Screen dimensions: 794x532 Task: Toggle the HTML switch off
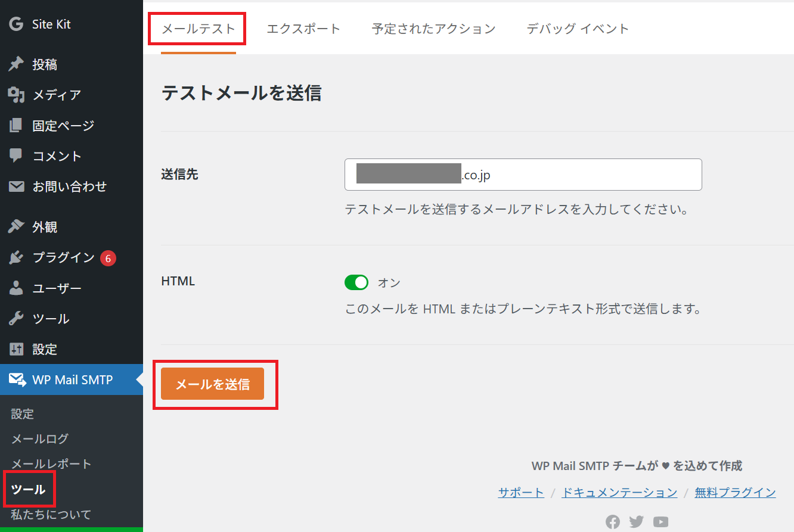tap(356, 282)
